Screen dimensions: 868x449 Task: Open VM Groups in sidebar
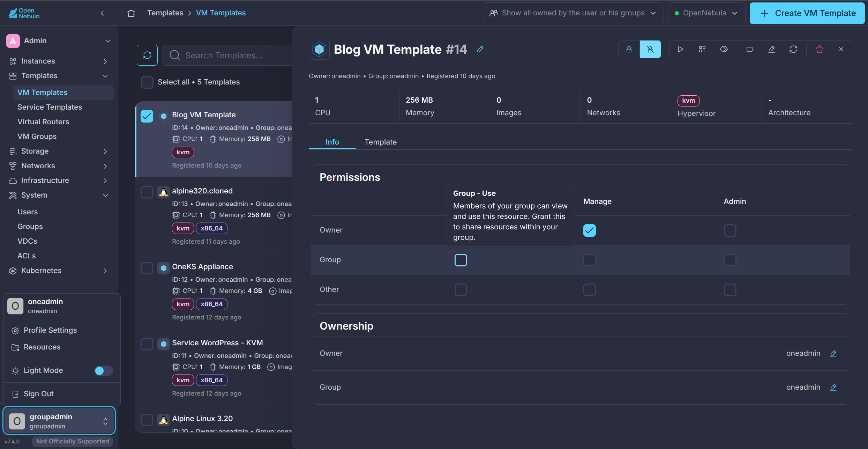(37, 137)
